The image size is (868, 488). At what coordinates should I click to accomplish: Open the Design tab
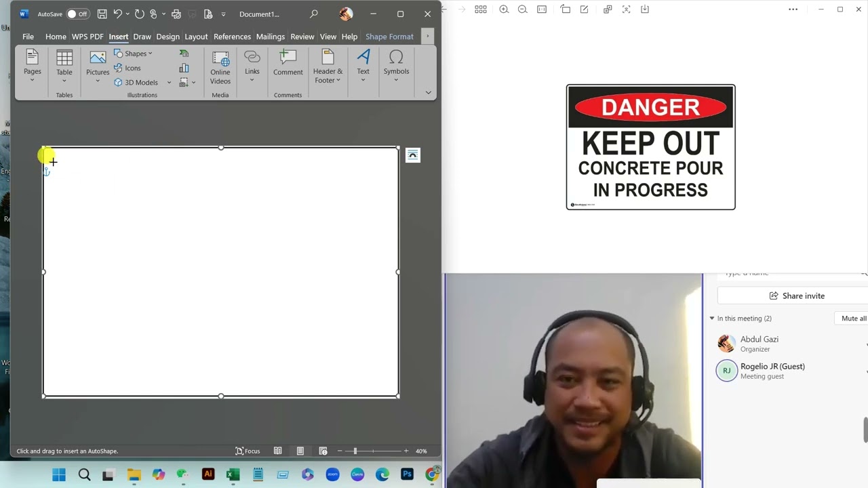[167, 37]
